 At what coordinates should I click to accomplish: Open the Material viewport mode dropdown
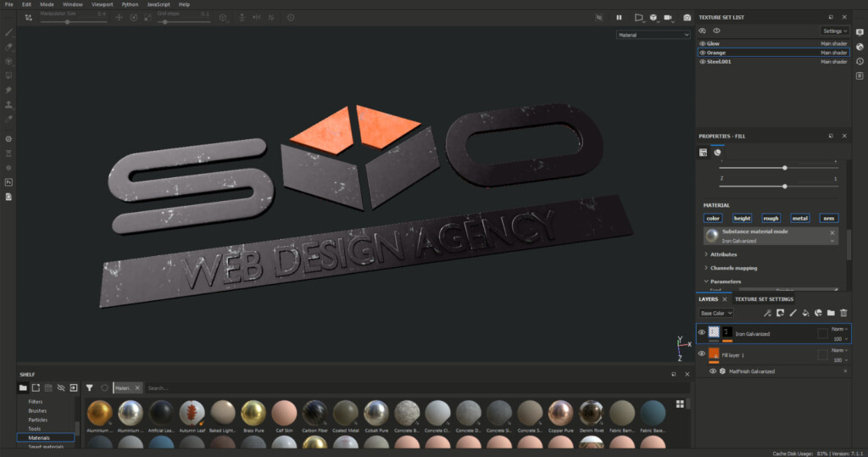[x=654, y=35]
